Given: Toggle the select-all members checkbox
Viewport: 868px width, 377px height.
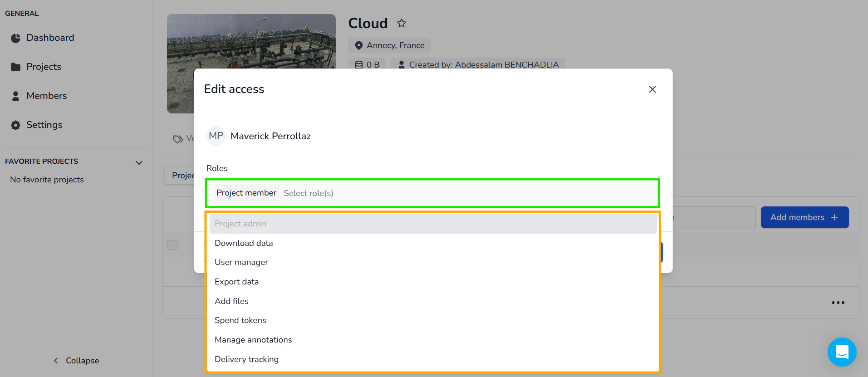Looking at the screenshot, I should [x=172, y=245].
